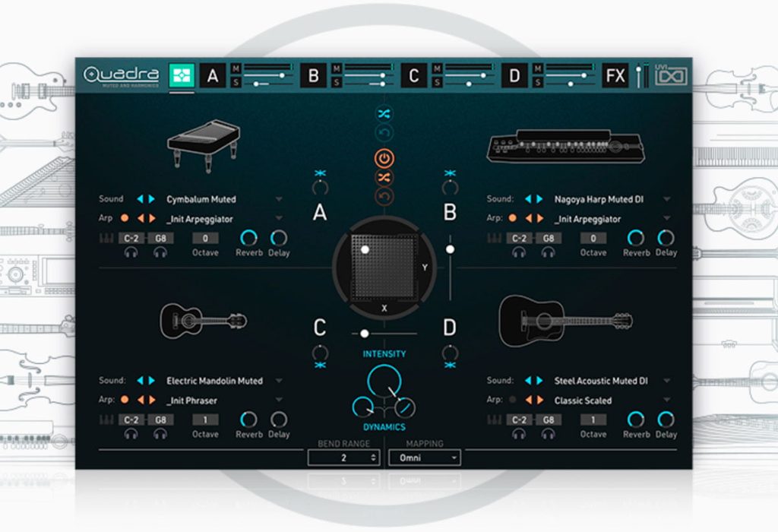The height and width of the screenshot is (532, 778).
Task: Click the UVI logo icon
Action: pyautogui.click(x=671, y=75)
